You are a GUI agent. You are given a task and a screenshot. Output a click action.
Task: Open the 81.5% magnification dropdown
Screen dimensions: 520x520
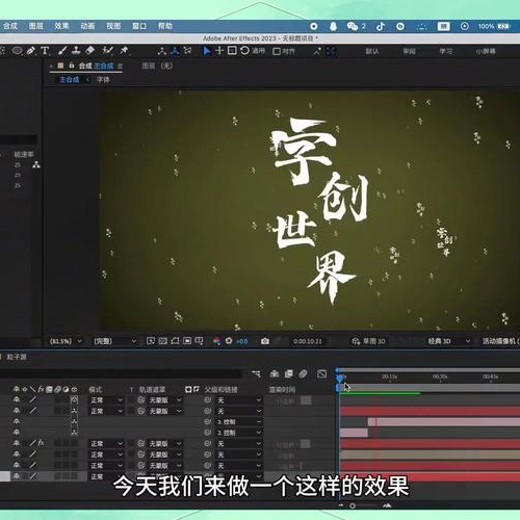[x=66, y=341]
